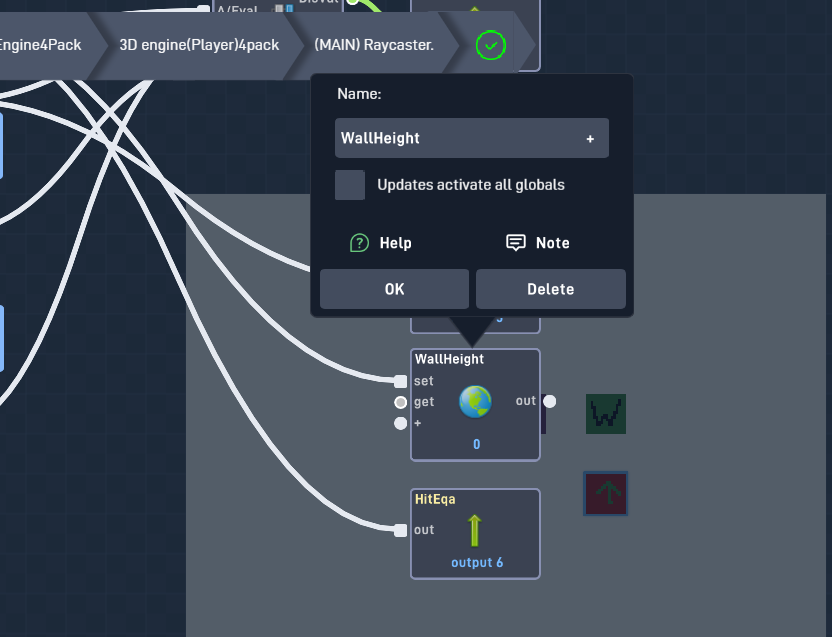This screenshot has width=832, height=637.
Task: Click the WallHeight node out port
Action: 550,402
